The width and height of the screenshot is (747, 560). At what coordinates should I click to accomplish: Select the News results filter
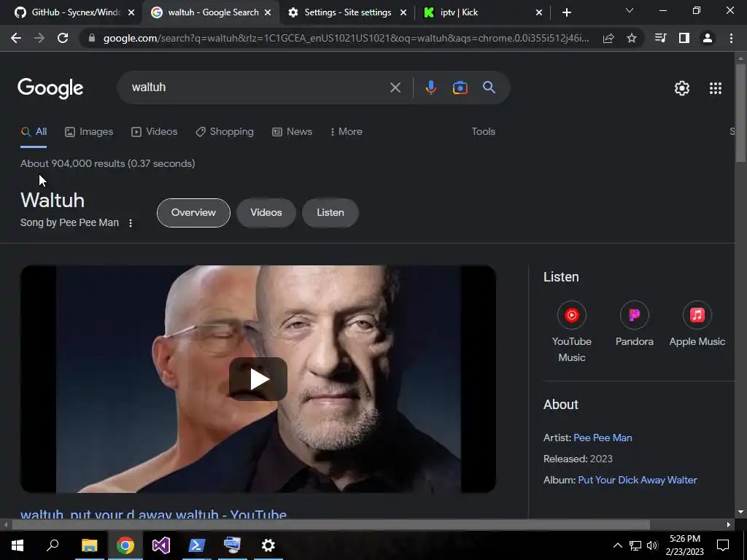[x=292, y=132]
